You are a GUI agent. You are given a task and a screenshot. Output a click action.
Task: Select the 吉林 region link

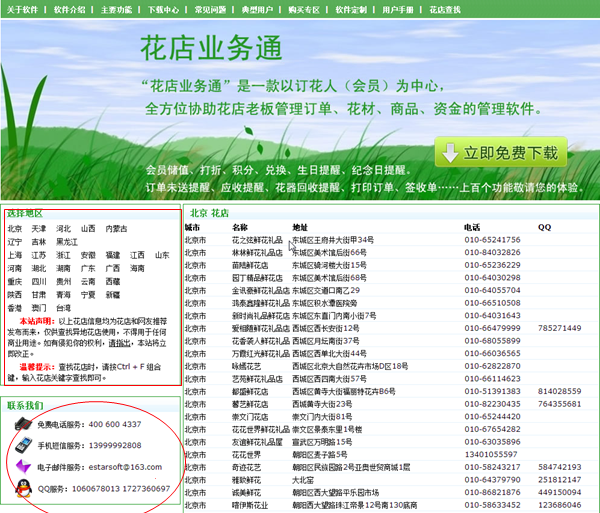point(39,242)
